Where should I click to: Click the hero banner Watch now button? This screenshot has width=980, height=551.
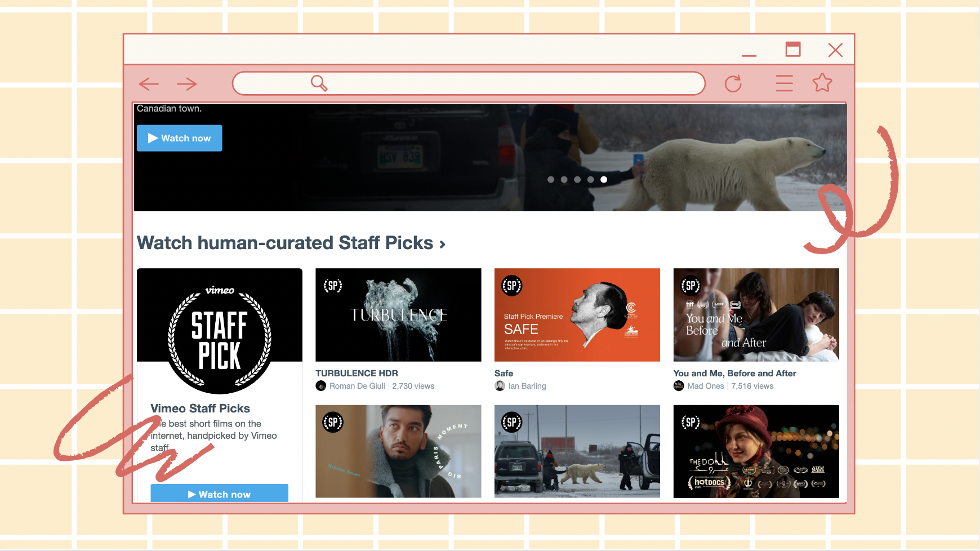coord(180,138)
